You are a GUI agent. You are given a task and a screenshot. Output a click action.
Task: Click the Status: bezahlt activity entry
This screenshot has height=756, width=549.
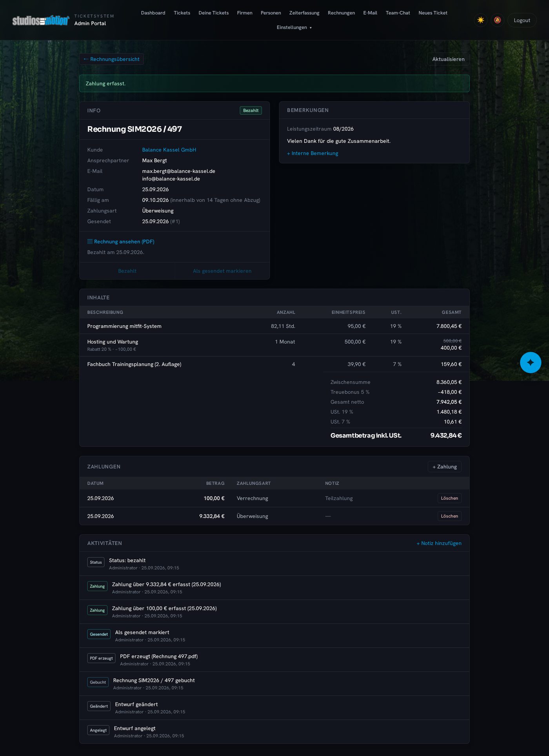click(274, 564)
